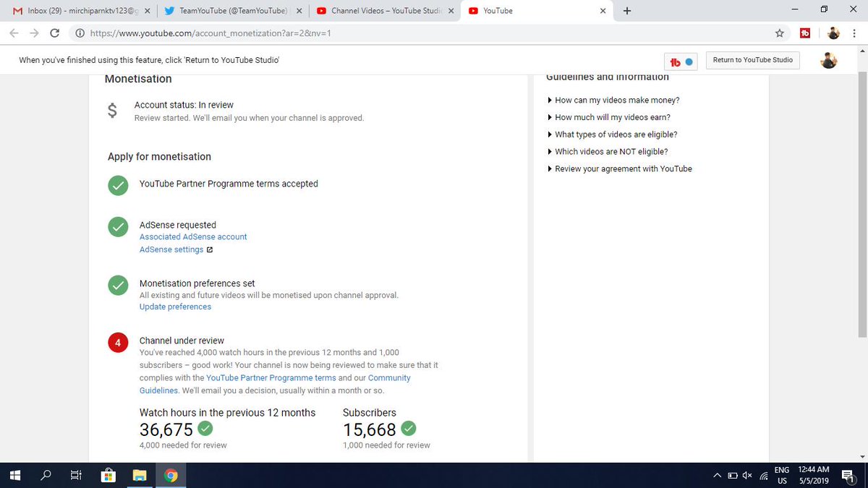Viewport: 868px width, 488px height.
Task: Click the volume icon in system tray
Action: 748,476
